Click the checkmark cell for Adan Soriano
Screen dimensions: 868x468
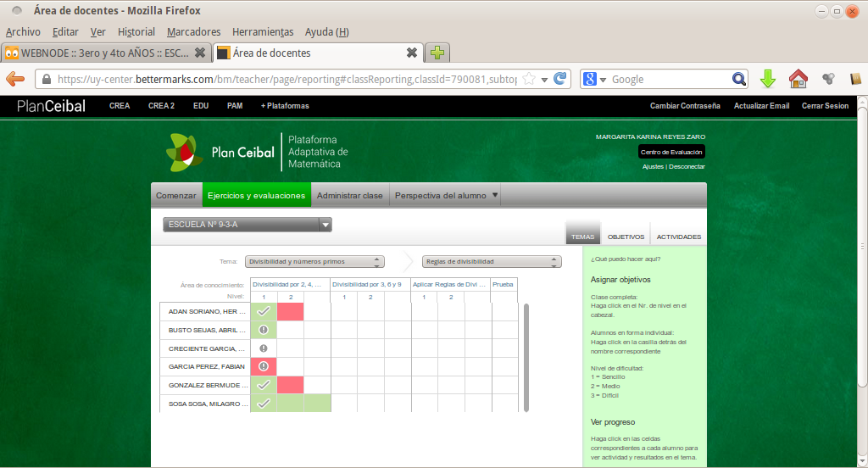(x=264, y=311)
